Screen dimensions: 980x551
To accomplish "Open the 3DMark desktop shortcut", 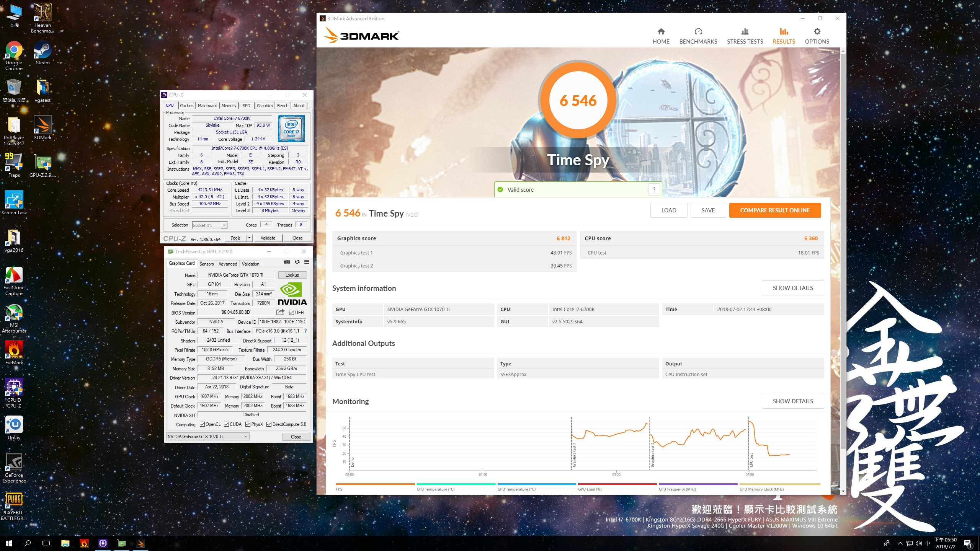I will [x=42, y=128].
